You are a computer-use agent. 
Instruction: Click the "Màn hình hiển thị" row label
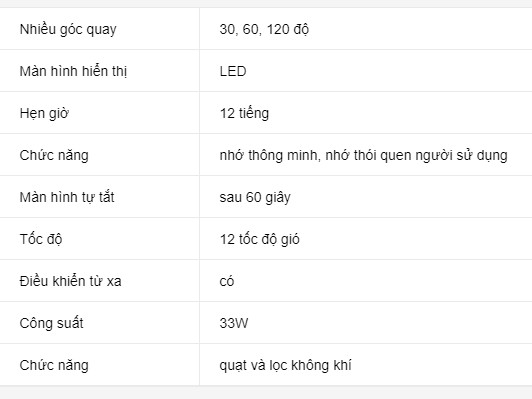(x=73, y=71)
